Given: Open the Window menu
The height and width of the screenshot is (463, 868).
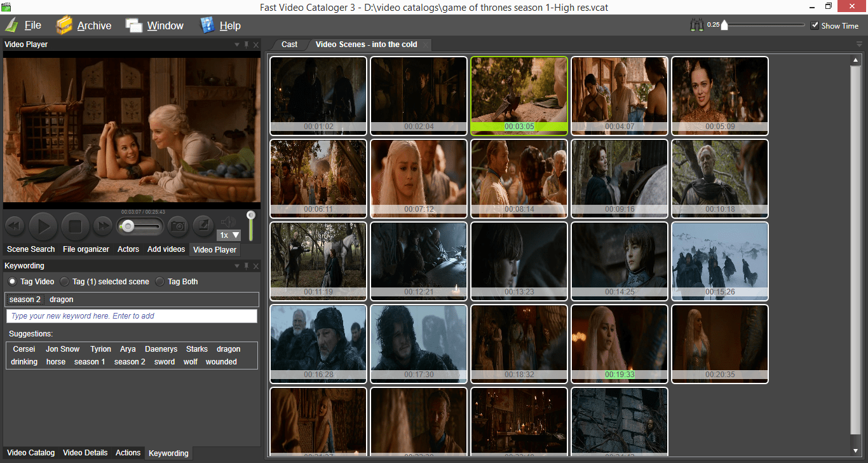Looking at the screenshot, I should (x=155, y=25).
